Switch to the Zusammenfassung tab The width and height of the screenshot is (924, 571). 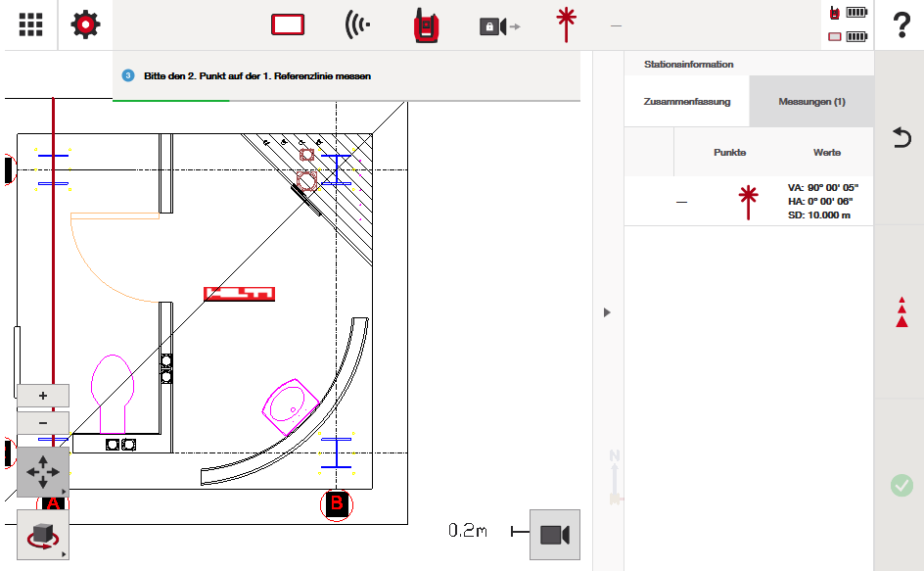point(686,102)
